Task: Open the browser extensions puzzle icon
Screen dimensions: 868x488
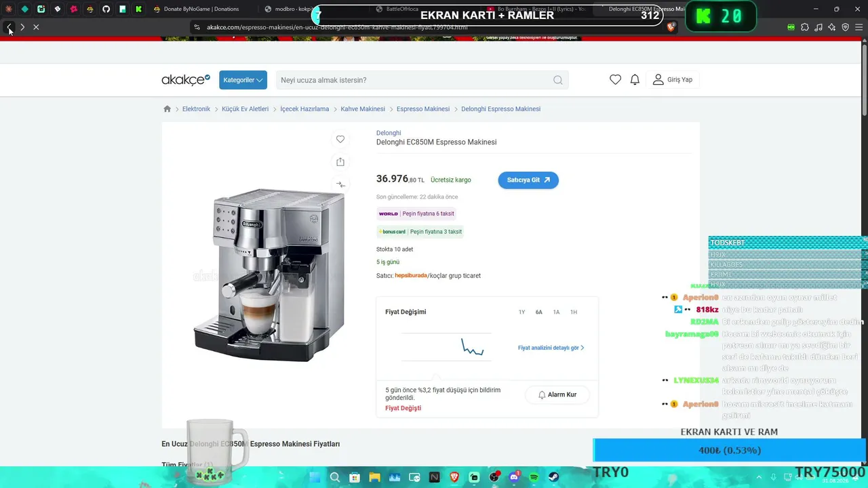Action: (x=805, y=27)
